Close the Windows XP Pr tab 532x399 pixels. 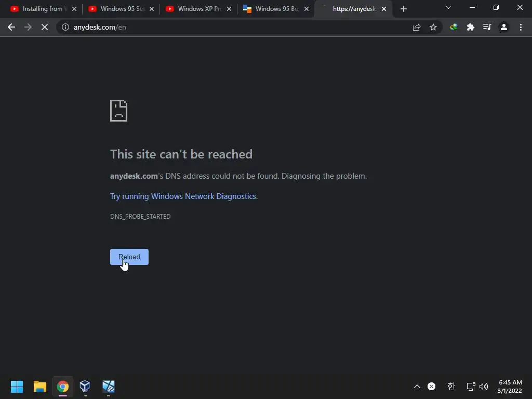tap(229, 9)
